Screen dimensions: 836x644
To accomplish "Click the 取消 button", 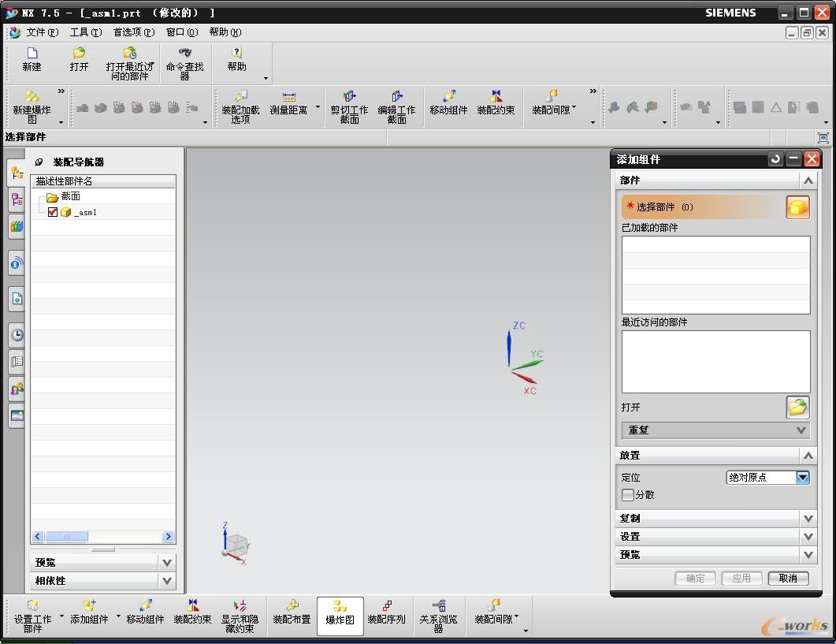I will click(787, 578).
